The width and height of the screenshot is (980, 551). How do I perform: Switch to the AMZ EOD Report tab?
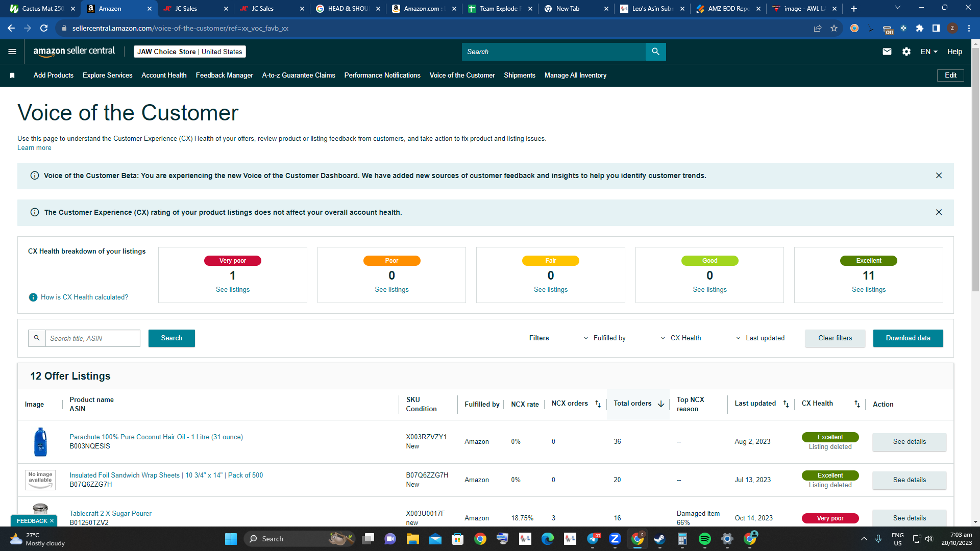pyautogui.click(x=728, y=9)
